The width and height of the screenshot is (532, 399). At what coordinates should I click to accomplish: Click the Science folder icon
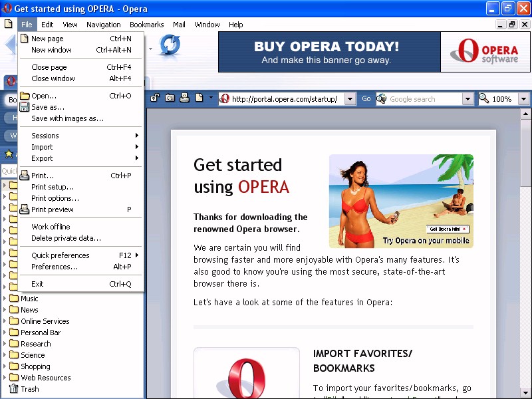14,355
